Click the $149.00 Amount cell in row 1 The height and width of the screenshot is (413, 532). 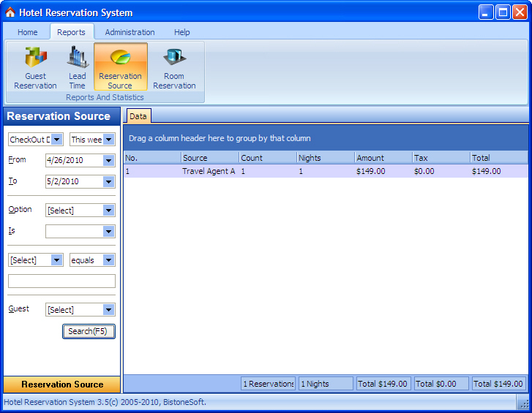[383, 171]
